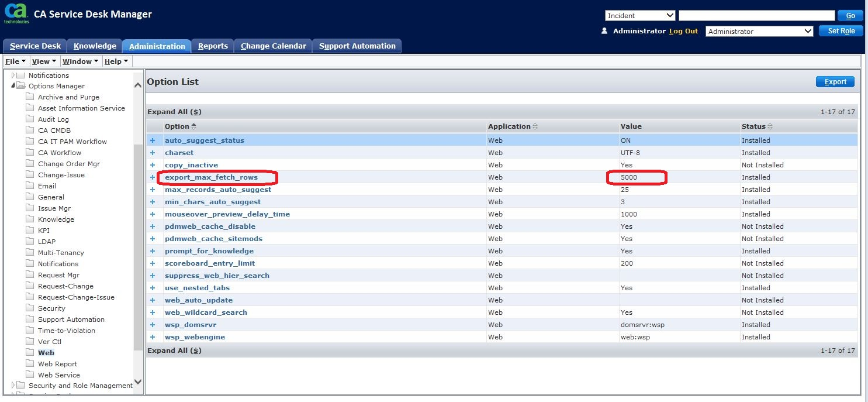Open the Incident search type dropdown
The image size is (868, 402).
pos(640,16)
